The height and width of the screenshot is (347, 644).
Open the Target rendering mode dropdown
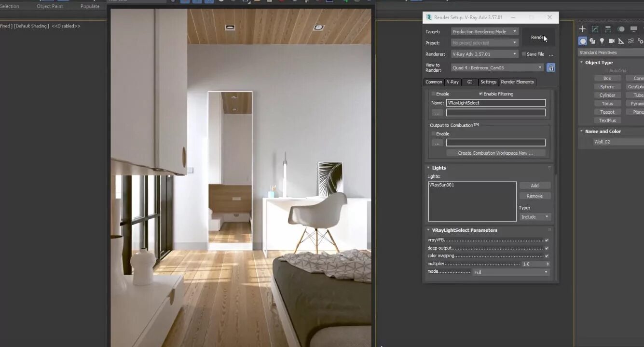coord(484,31)
